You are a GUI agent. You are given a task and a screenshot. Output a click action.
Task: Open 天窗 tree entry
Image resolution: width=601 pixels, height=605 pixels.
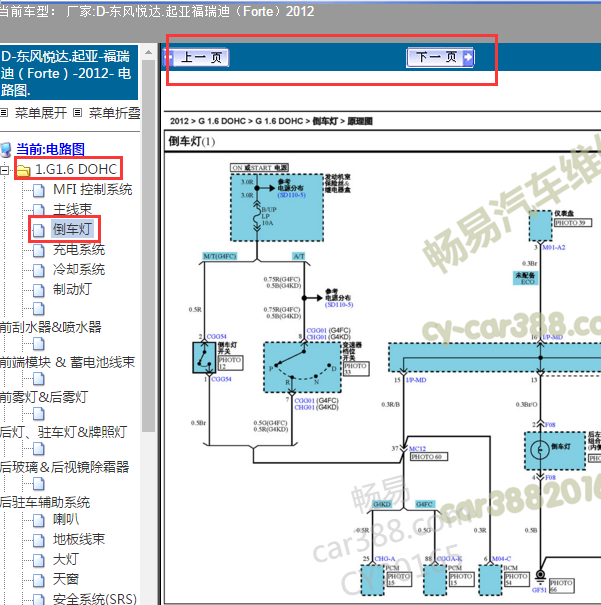click(x=66, y=579)
